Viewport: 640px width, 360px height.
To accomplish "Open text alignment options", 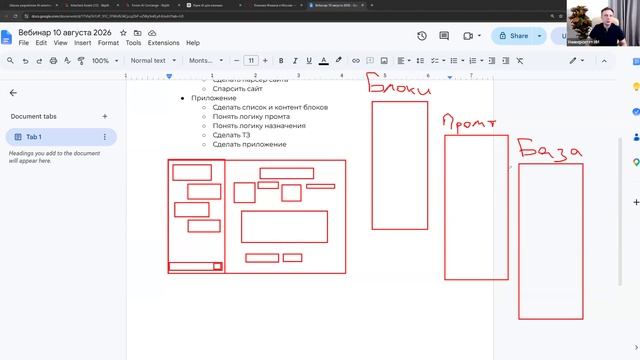I will pos(404,61).
